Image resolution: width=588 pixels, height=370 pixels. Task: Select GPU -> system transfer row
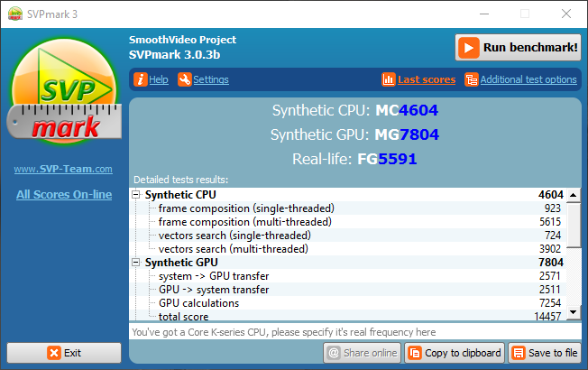pos(347,290)
